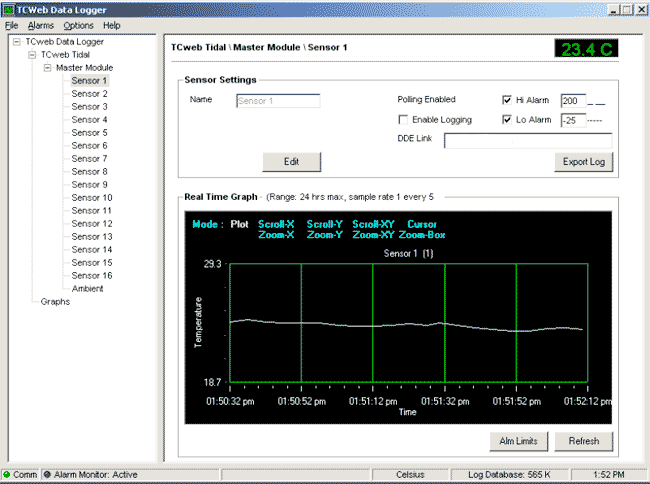The image size is (650, 484).
Task: Click the Alarm Monitor status indicator icon
Action: (x=47, y=474)
